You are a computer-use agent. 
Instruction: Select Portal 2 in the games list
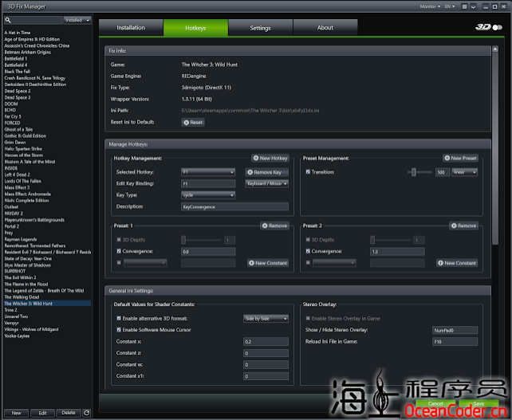point(12,226)
